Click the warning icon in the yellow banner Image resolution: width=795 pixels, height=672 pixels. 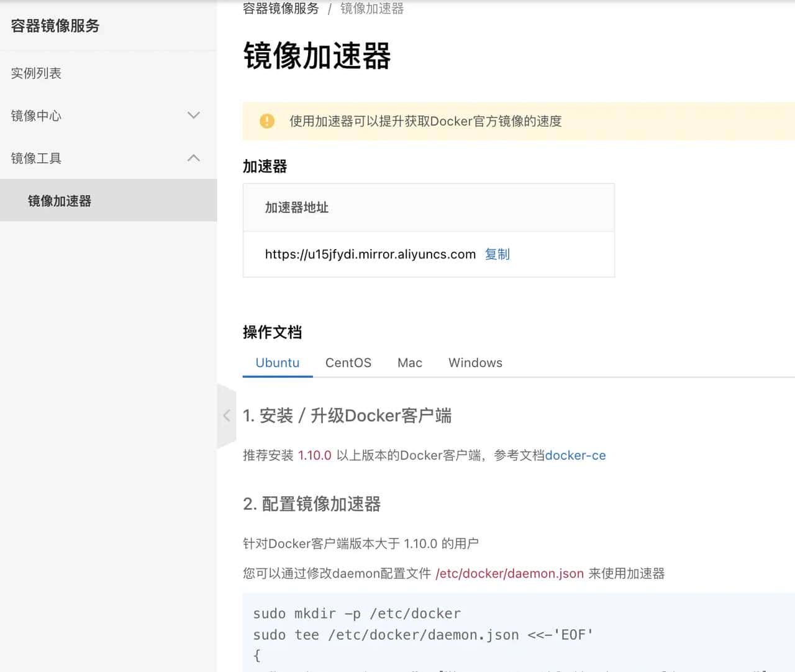click(267, 121)
